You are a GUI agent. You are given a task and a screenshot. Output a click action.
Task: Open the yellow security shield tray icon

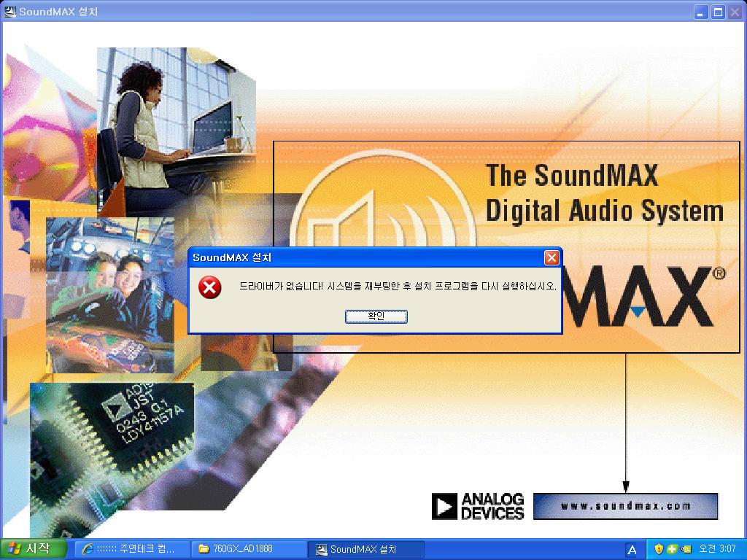tap(659, 549)
